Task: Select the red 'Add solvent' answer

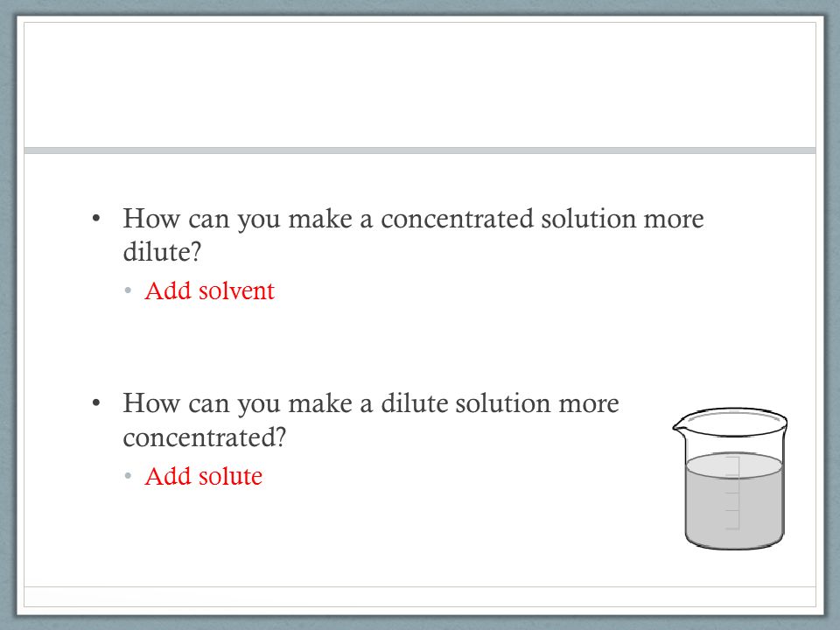Action: (209, 290)
